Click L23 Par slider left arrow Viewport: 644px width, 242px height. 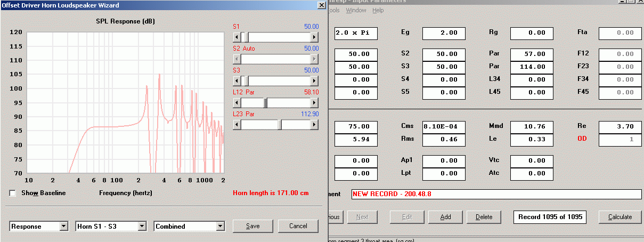[x=237, y=125]
